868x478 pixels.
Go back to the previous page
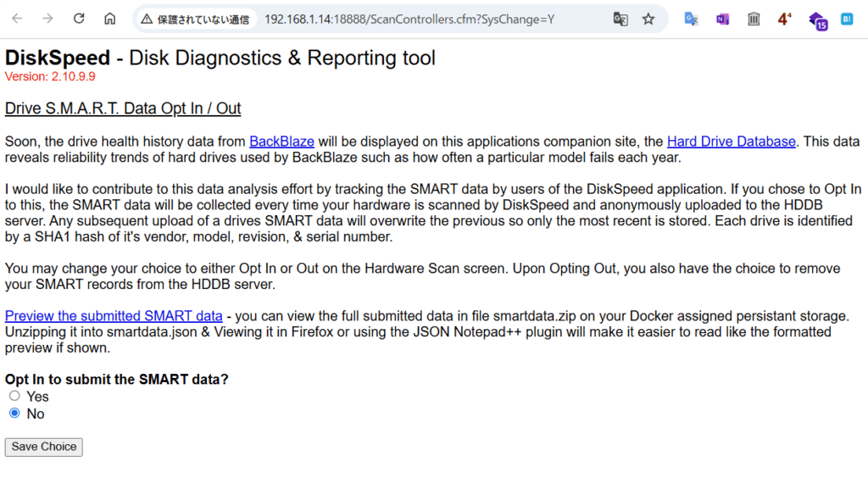[x=17, y=19]
